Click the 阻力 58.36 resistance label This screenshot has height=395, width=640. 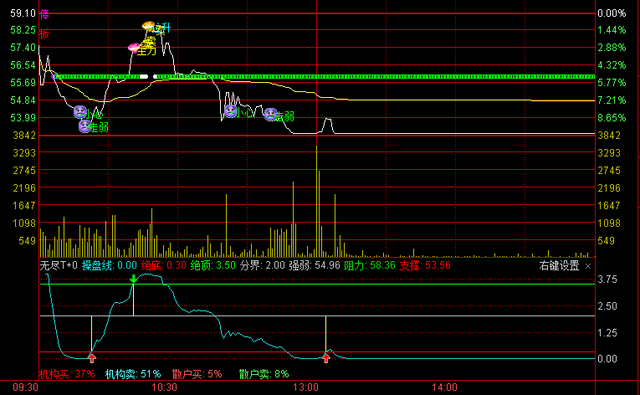click(369, 266)
